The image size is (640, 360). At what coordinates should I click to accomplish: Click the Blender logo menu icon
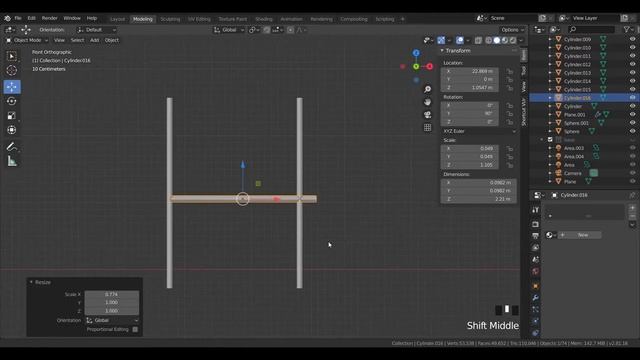(7, 18)
